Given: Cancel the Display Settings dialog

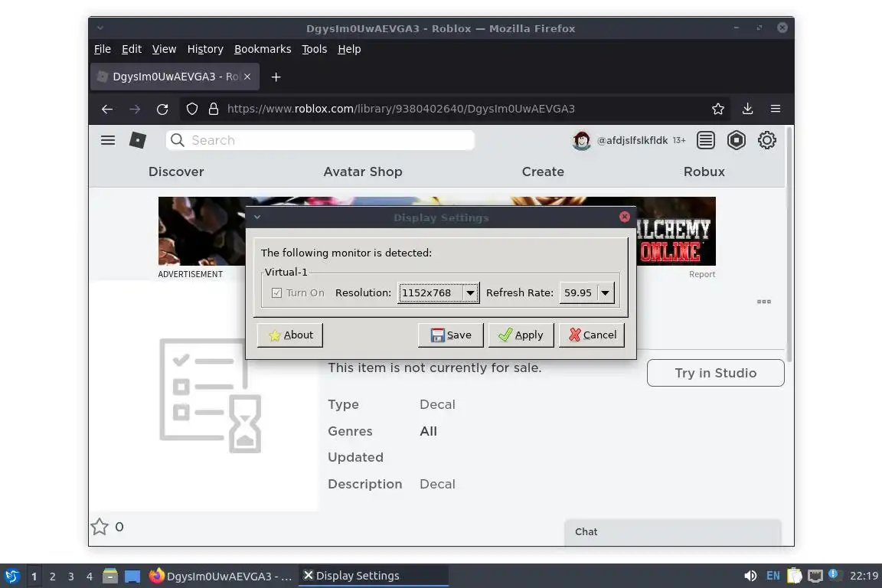Looking at the screenshot, I should tap(592, 335).
